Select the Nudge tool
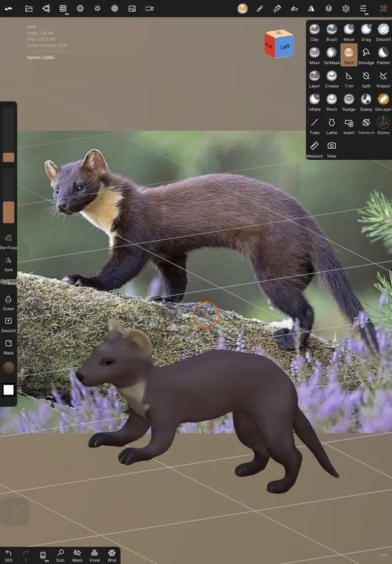The width and height of the screenshot is (392, 564). [x=349, y=102]
